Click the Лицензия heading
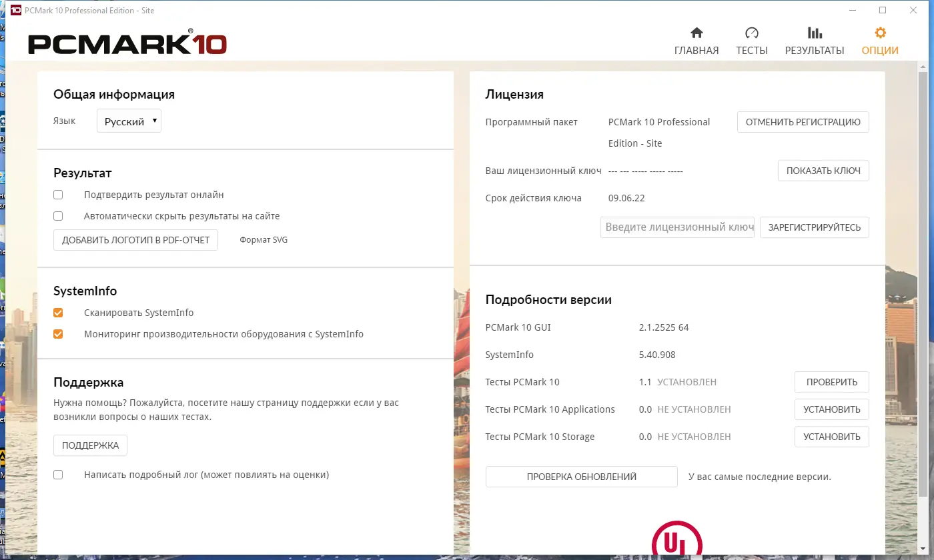The width and height of the screenshot is (934, 560). tap(514, 94)
